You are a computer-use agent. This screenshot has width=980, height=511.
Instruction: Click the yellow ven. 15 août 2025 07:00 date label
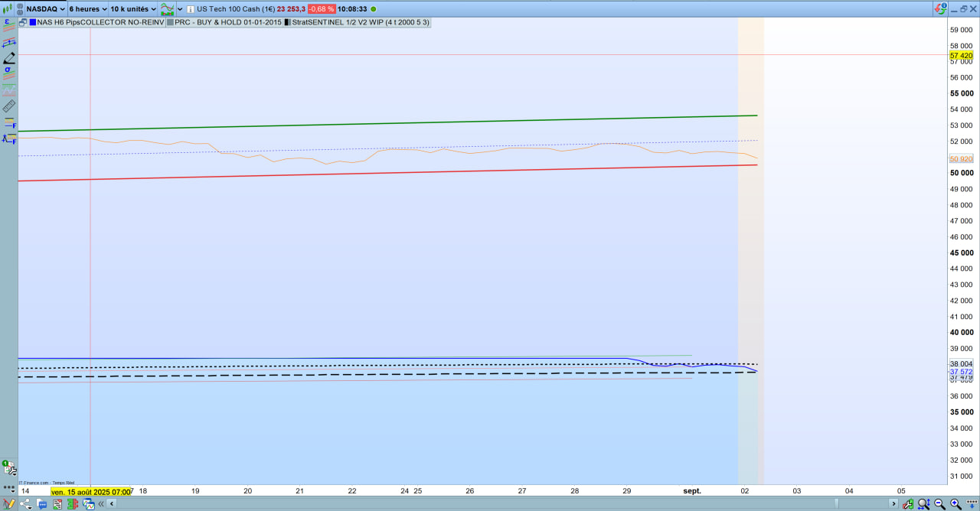click(91, 492)
